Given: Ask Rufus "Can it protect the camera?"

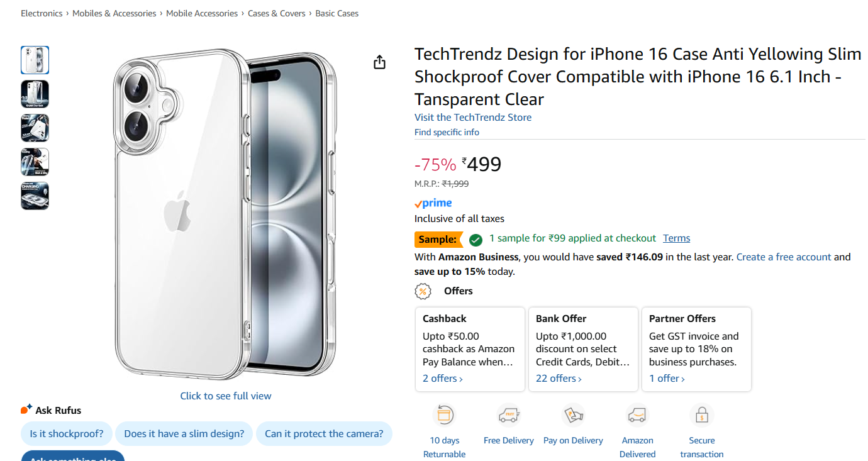Looking at the screenshot, I should tap(323, 434).
